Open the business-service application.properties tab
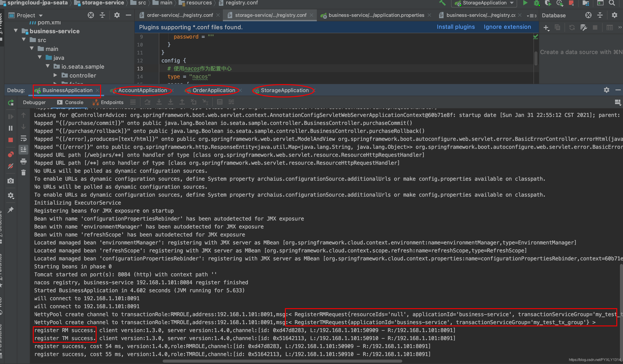This screenshot has width=623, height=364. tap(376, 15)
